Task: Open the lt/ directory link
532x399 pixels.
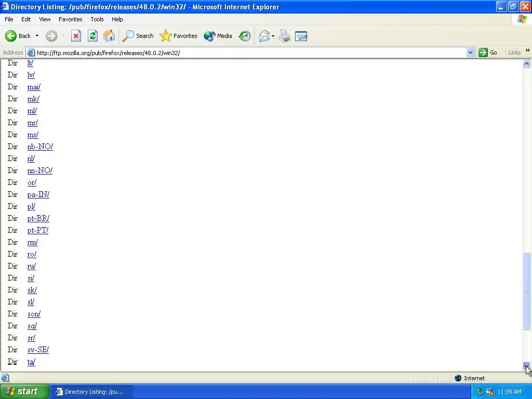Action: point(30,63)
